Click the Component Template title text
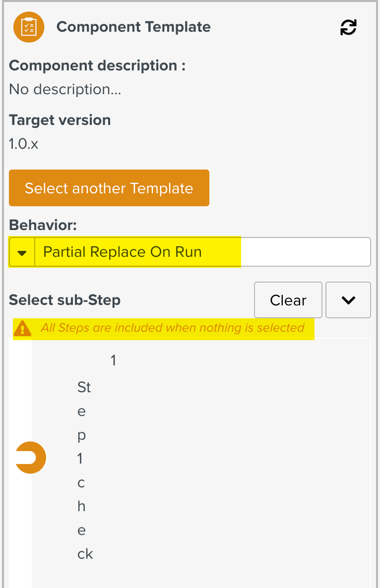The image size is (380, 588). 133,27
